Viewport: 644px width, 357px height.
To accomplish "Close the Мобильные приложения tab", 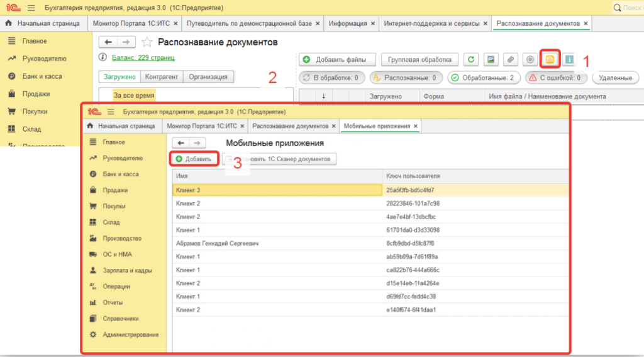I will pos(416,127).
